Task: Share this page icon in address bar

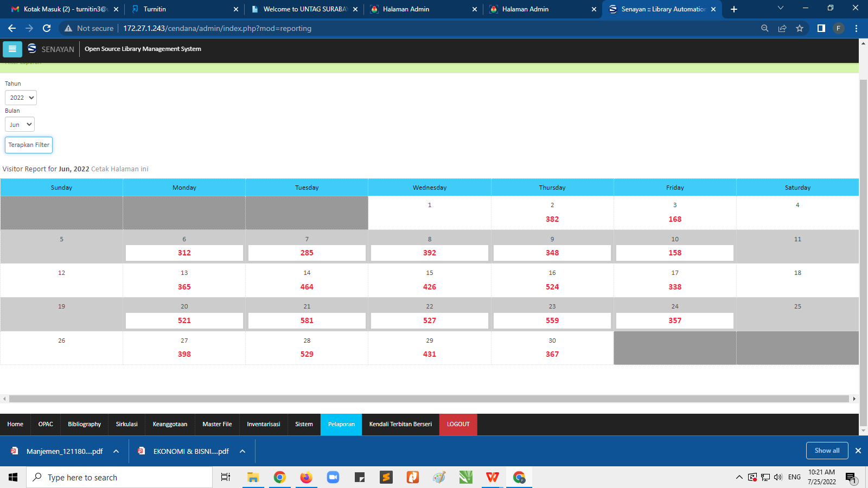Action: pyautogui.click(x=782, y=28)
